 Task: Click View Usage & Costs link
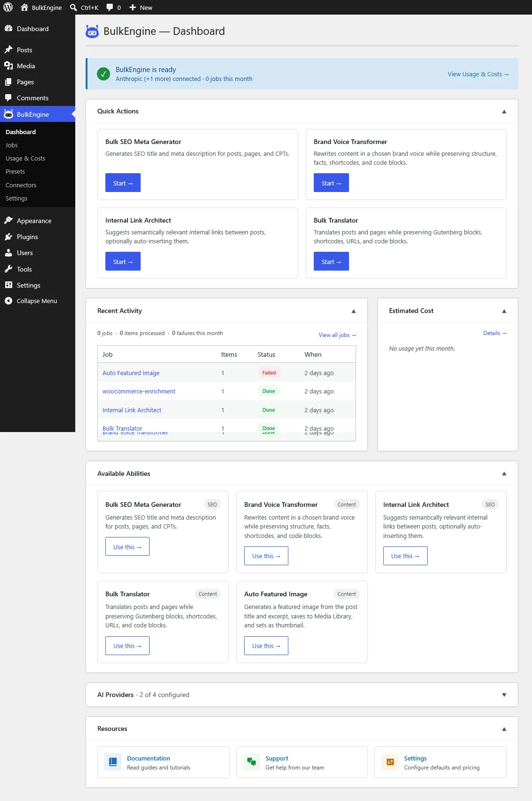tap(478, 74)
